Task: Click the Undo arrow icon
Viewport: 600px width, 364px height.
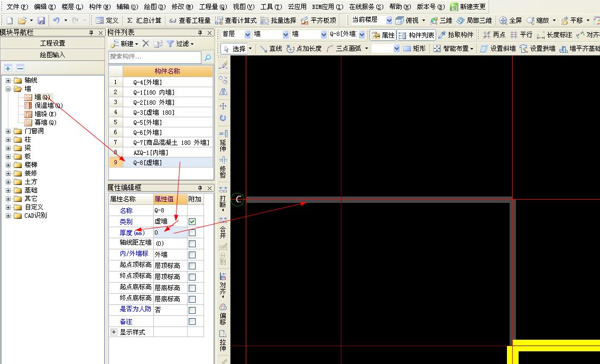Action: point(56,20)
